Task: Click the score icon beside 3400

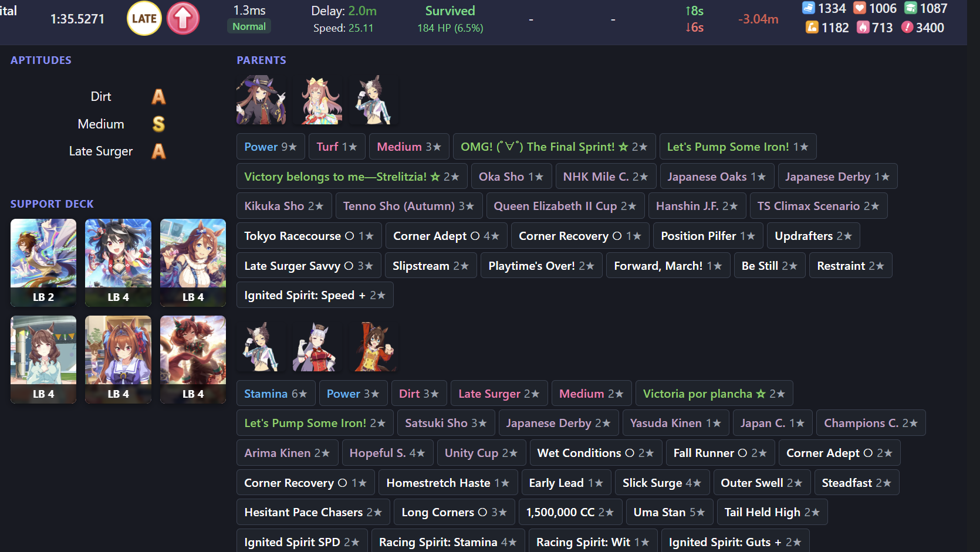Action: (907, 27)
